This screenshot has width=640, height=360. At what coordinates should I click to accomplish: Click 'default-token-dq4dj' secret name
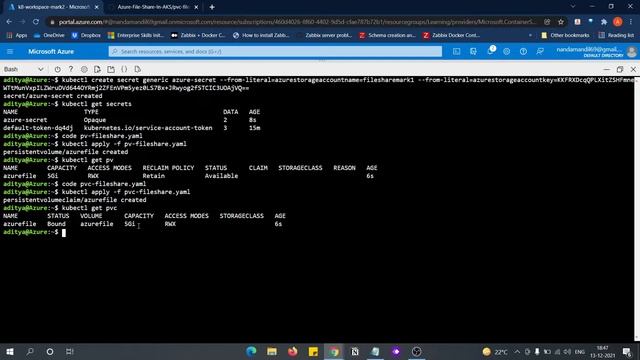pyautogui.click(x=38, y=128)
